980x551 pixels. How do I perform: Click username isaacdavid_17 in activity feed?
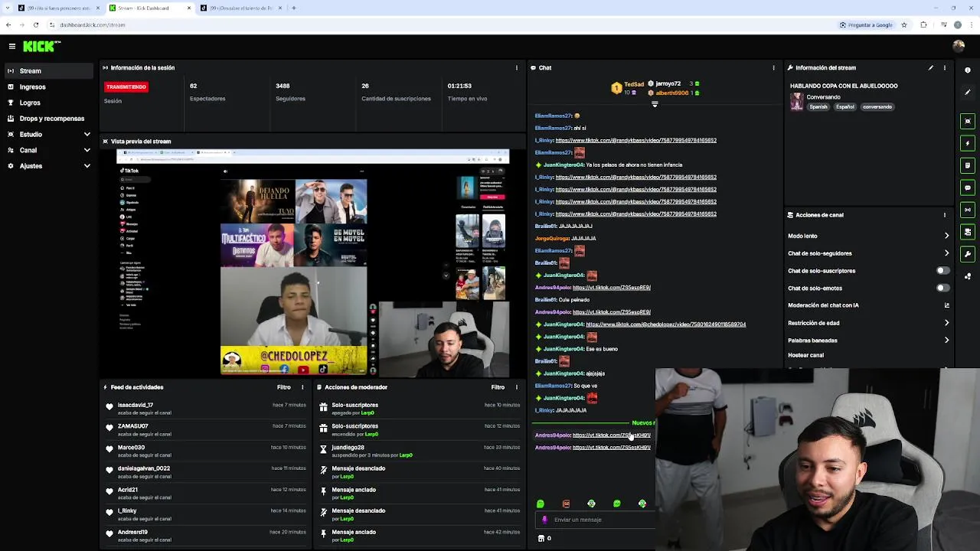point(135,405)
